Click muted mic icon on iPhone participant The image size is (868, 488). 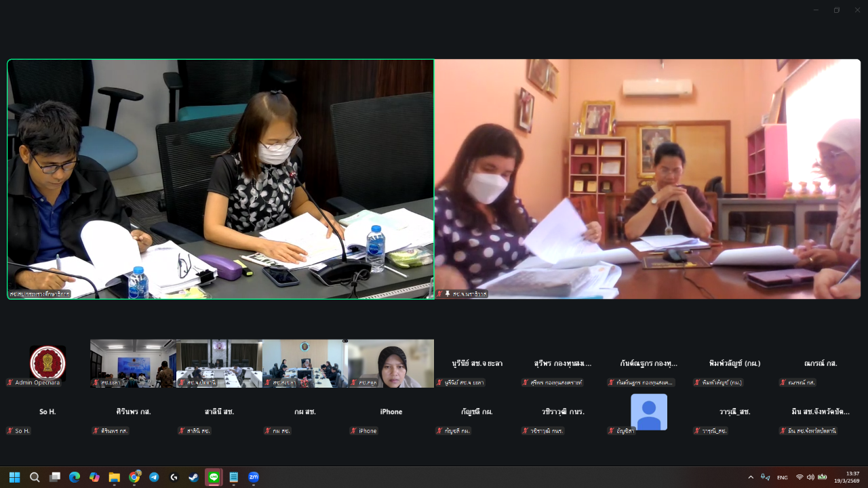click(x=354, y=431)
